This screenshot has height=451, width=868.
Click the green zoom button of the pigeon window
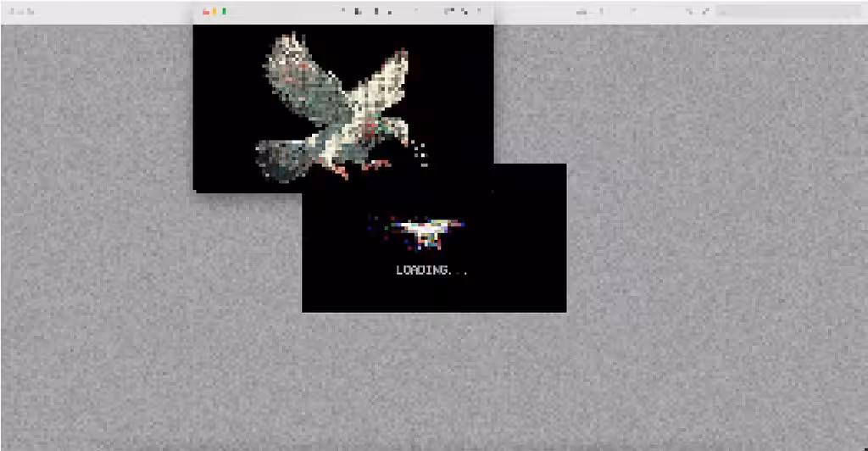coord(224,12)
